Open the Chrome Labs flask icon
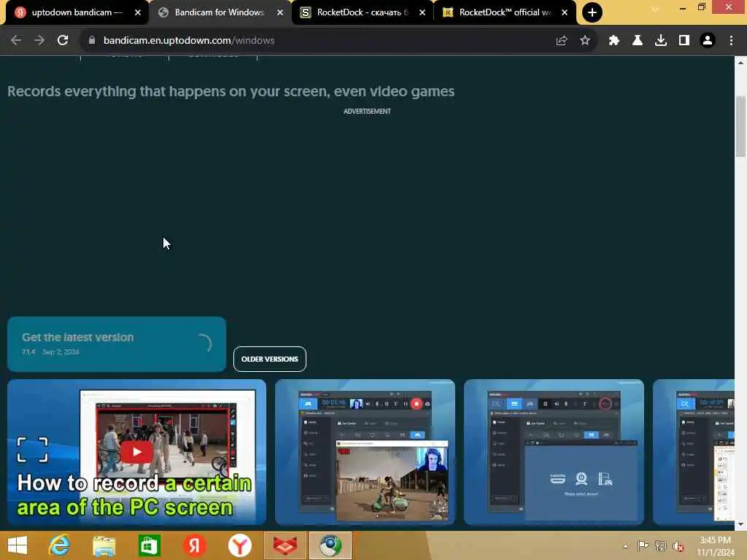The height and width of the screenshot is (560, 747). point(638,41)
